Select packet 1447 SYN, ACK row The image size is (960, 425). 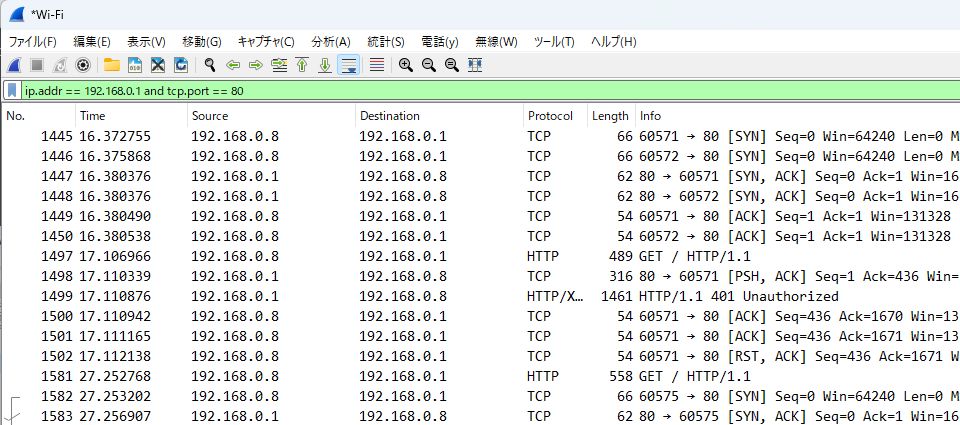[481, 176]
